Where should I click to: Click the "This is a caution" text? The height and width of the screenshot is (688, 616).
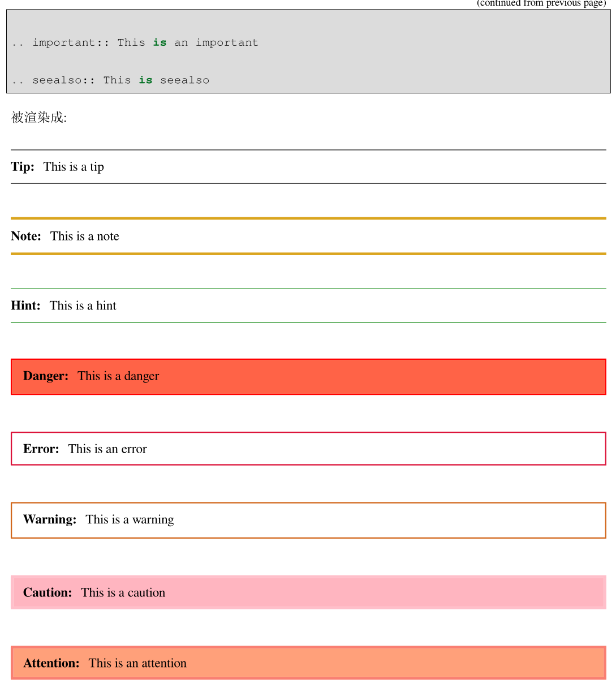(123, 593)
